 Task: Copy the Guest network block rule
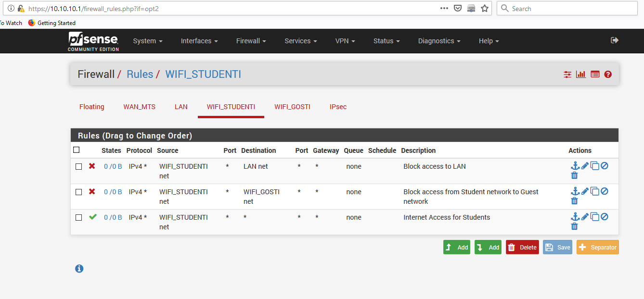(595, 191)
